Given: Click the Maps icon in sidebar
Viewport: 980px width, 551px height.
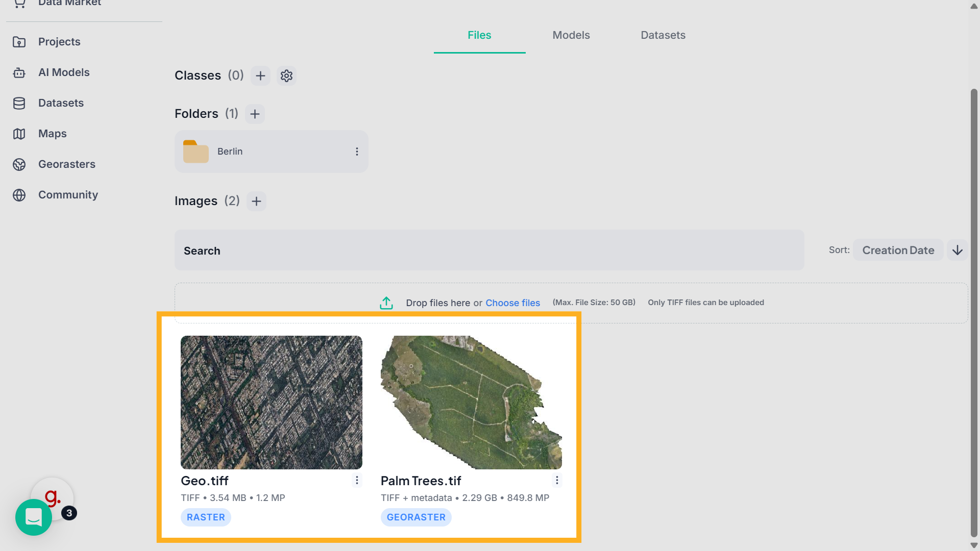Looking at the screenshot, I should [x=19, y=134].
